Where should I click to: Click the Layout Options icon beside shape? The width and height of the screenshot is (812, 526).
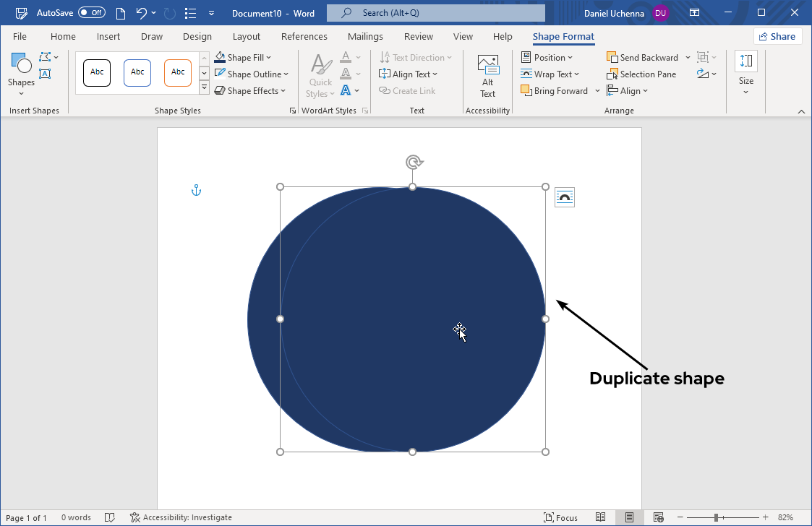[x=565, y=197]
